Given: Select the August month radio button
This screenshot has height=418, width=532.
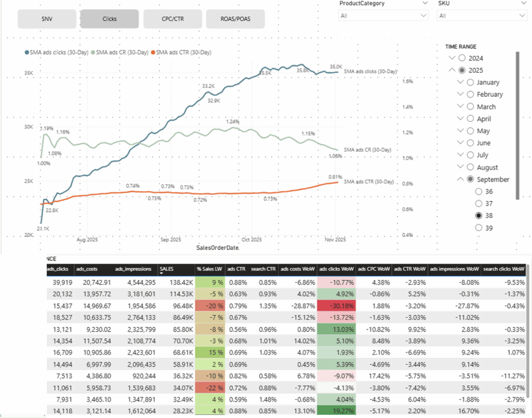Looking at the screenshot, I should tap(471, 167).
